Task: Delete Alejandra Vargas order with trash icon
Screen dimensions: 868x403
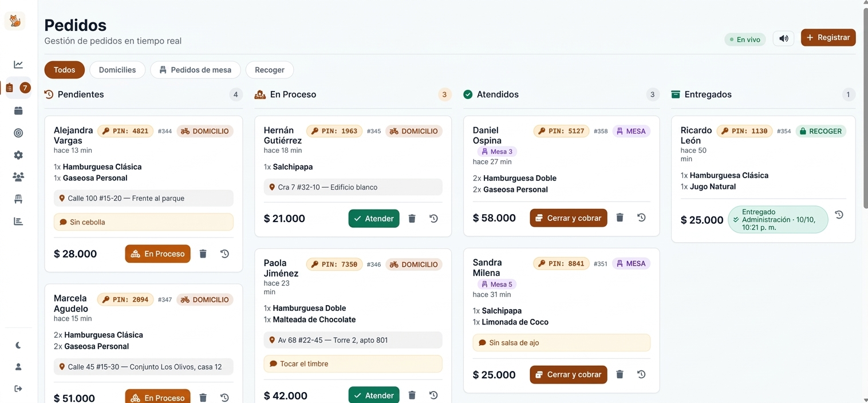Action: coord(203,254)
